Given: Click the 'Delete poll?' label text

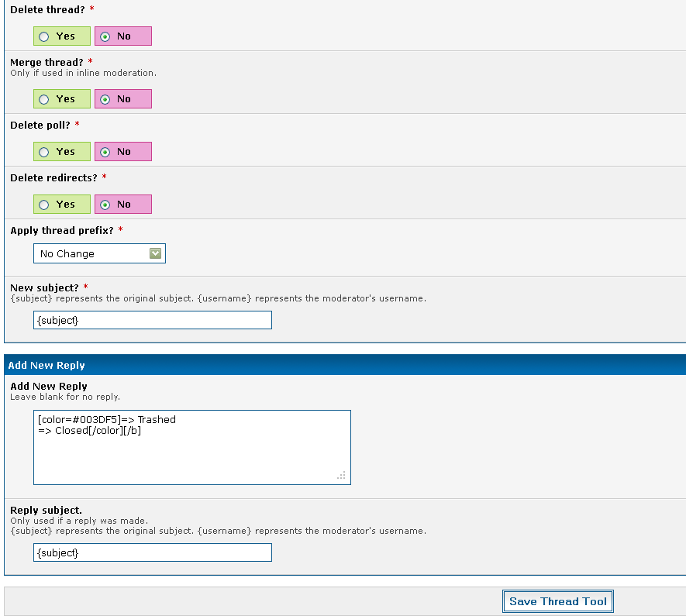Looking at the screenshot, I should [40, 125].
